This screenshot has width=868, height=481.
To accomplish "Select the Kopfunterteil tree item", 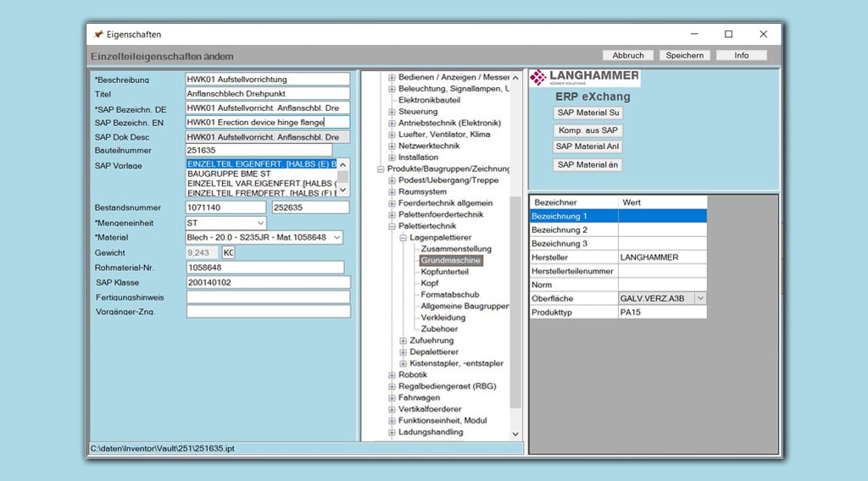I will [x=444, y=272].
